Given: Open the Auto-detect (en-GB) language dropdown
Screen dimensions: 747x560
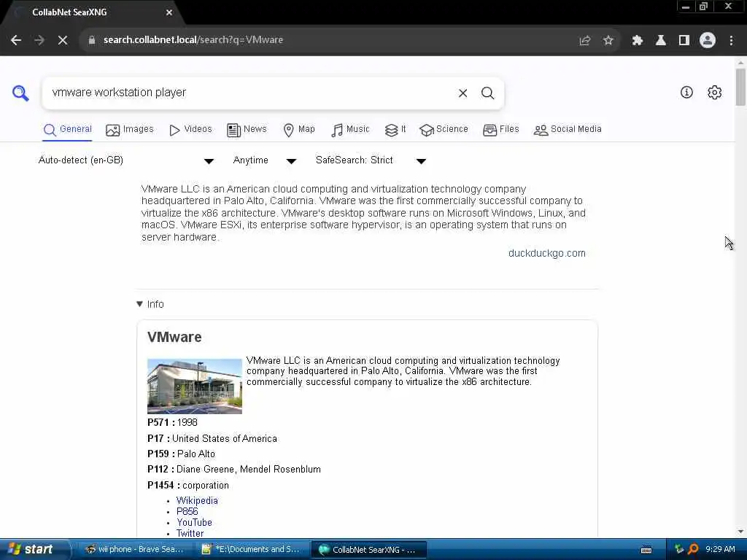Looking at the screenshot, I should [125, 160].
